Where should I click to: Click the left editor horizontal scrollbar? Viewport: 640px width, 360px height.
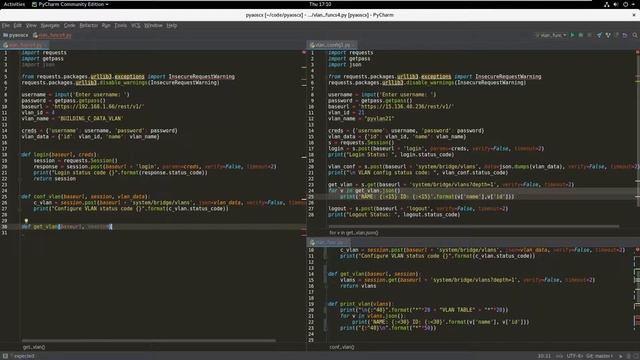coord(149,340)
